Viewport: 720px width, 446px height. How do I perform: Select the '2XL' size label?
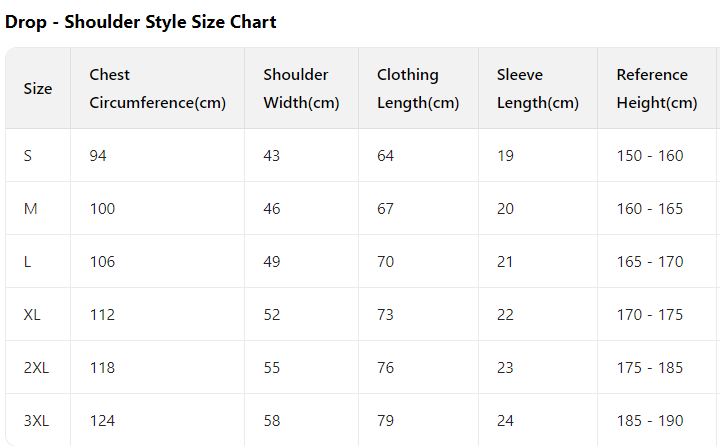pos(36,368)
